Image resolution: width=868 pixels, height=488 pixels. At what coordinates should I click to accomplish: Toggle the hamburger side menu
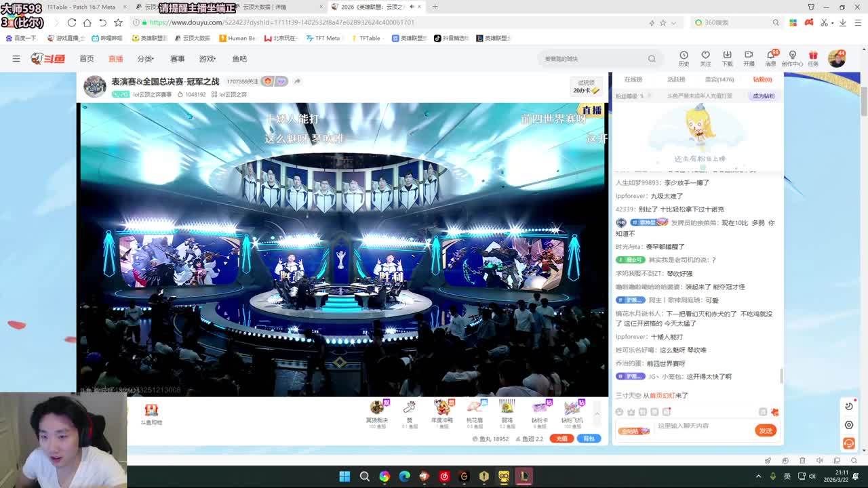tap(16, 59)
